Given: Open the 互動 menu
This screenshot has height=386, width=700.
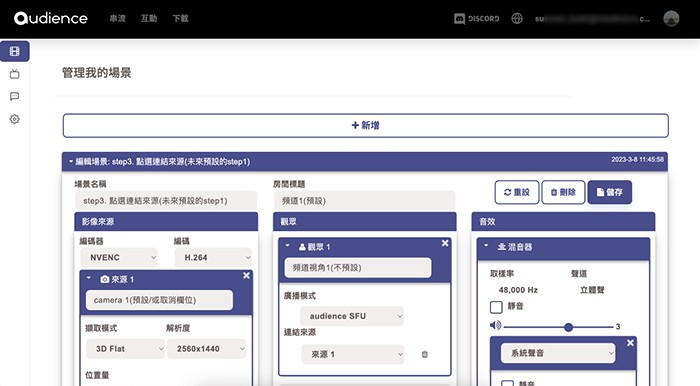Looking at the screenshot, I should click(149, 19).
